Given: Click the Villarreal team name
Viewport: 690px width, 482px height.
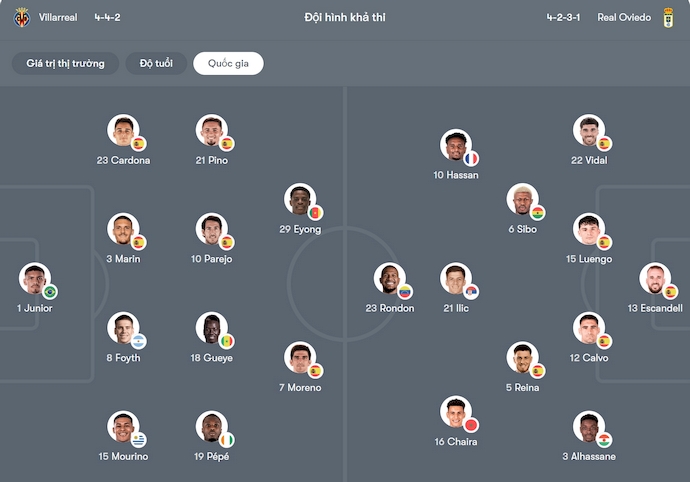Looking at the screenshot, I should click(x=60, y=17).
